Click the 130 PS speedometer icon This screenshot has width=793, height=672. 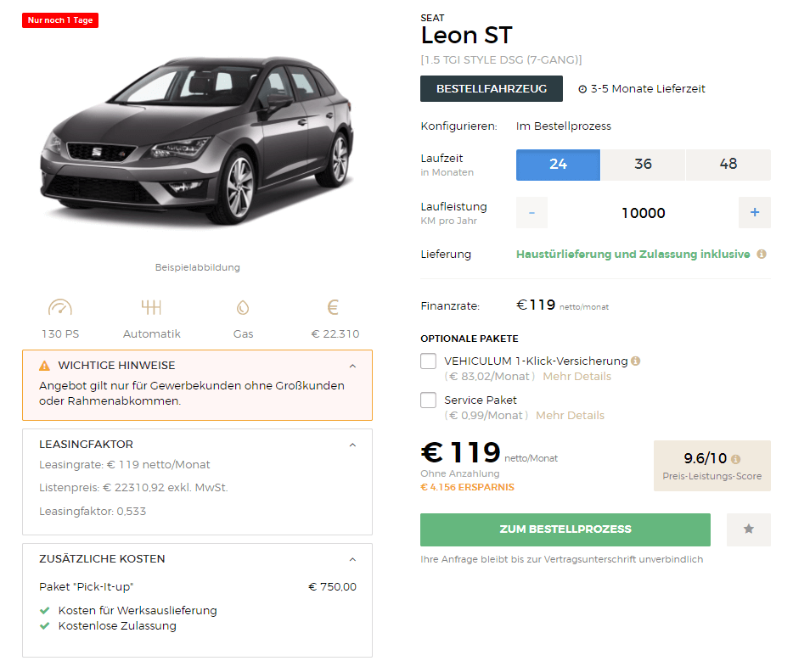click(60, 307)
